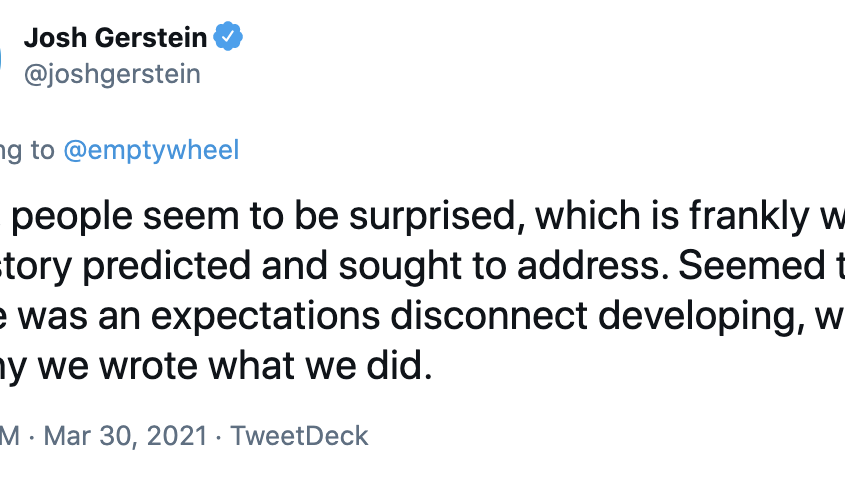
Task: Click the tweet line 'story predicted and sought'
Action: click(422, 266)
